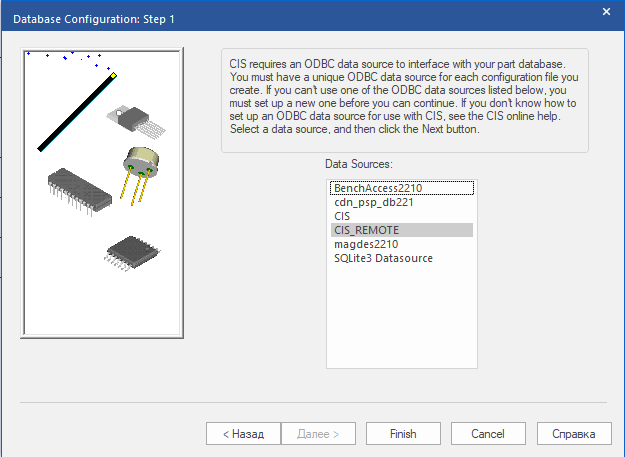Select BenchAccess2210 in the data sources list

pyautogui.click(x=379, y=187)
